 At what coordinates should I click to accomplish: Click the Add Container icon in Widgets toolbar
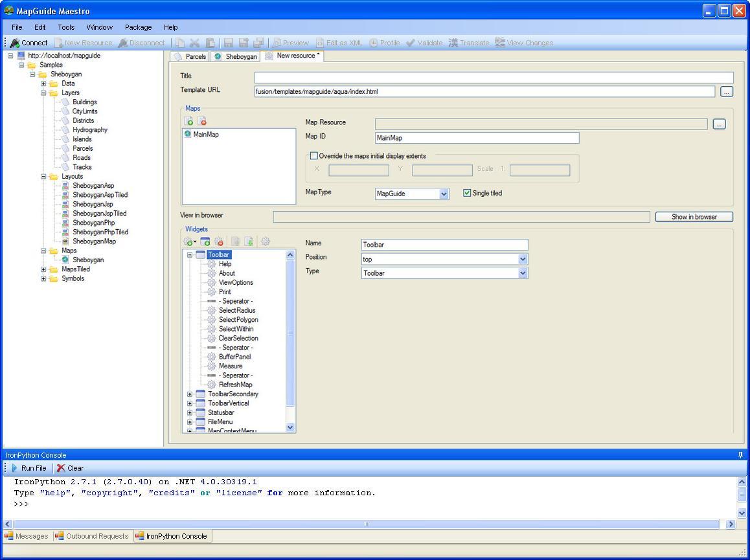pyautogui.click(x=205, y=241)
